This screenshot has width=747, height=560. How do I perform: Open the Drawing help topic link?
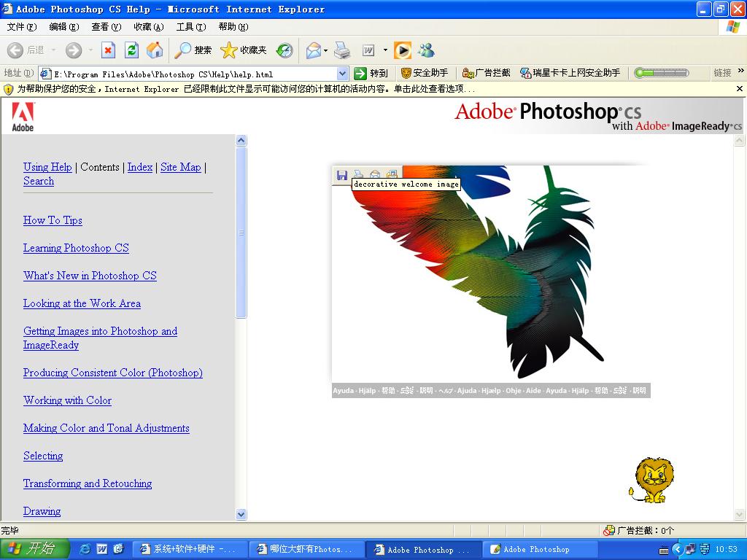(42, 511)
